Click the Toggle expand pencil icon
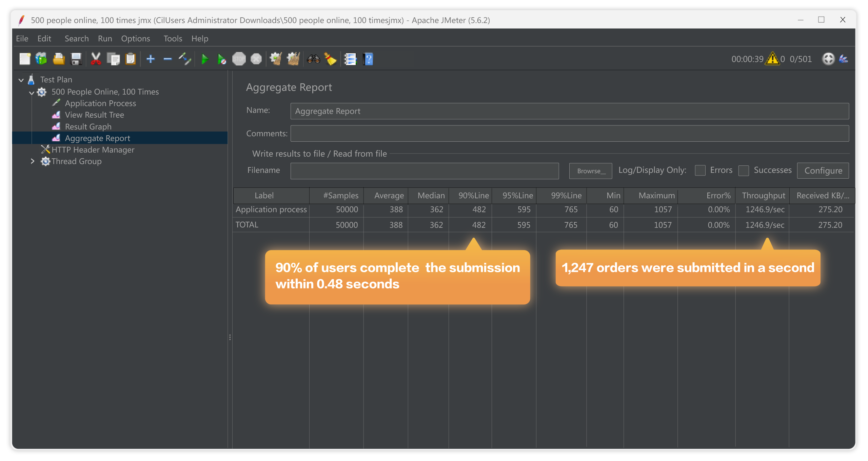 (x=185, y=59)
